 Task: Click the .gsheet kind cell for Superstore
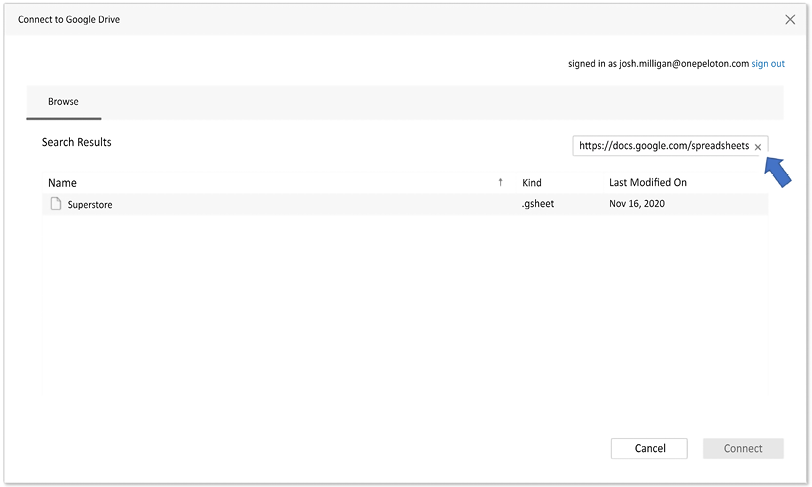click(x=538, y=204)
